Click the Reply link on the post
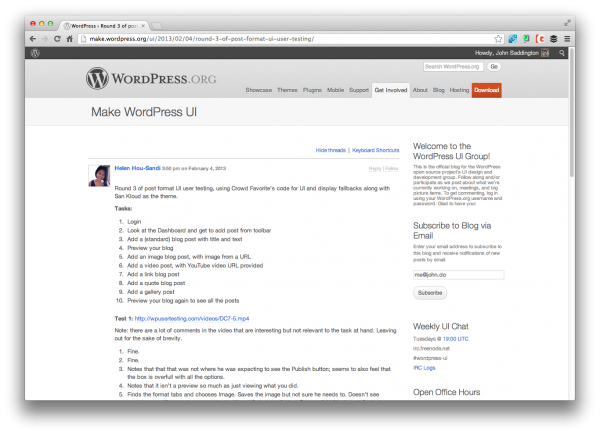This screenshot has width=600, height=435. click(375, 168)
